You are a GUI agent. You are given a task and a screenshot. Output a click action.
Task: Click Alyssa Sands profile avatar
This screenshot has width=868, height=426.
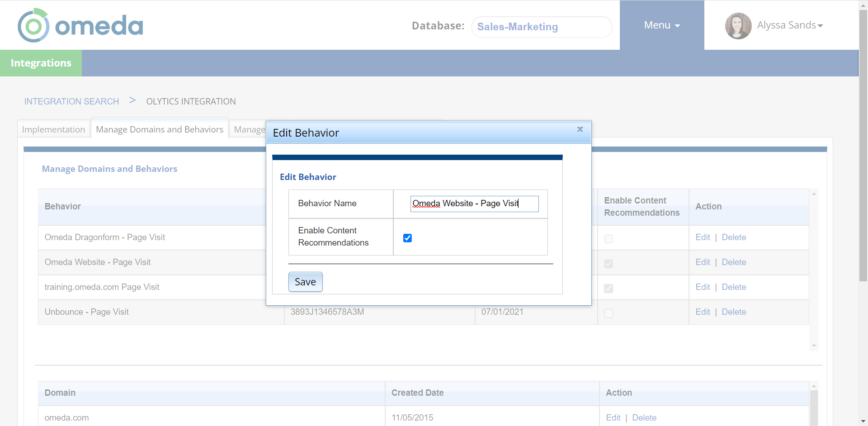click(x=738, y=26)
